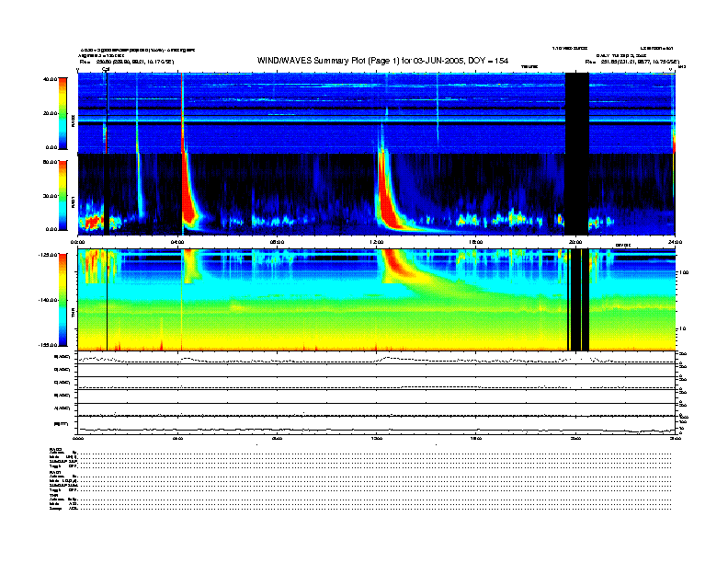Click the 30.00 label on second color bar

(x=51, y=196)
